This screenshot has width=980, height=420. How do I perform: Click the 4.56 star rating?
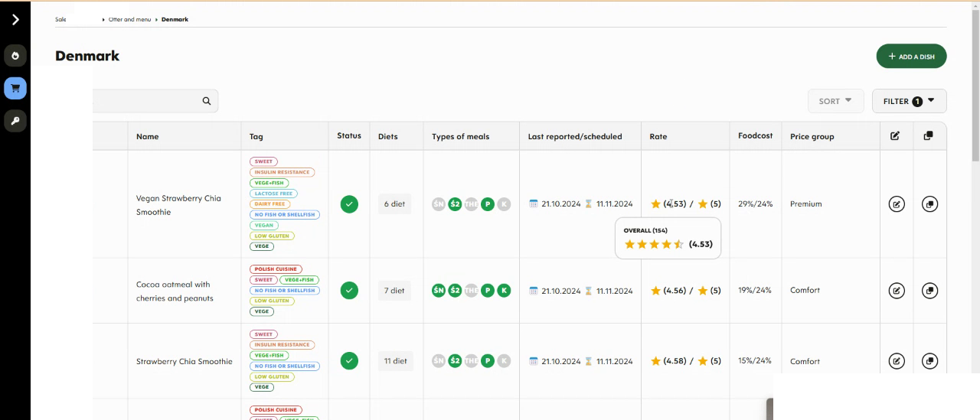coord(668,291)
